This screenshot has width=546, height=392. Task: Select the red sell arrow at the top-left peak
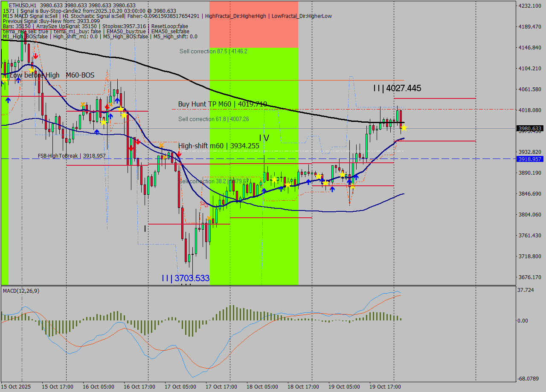click(x=36, y=56)
